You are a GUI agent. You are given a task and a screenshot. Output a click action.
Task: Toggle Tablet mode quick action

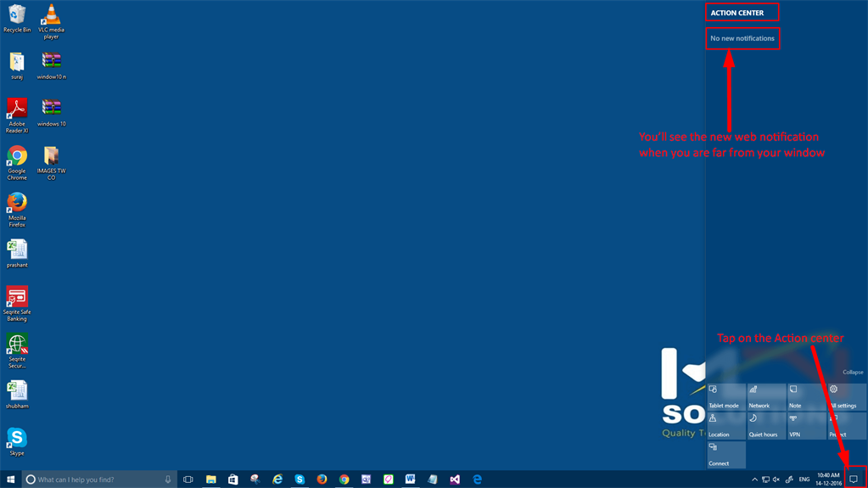click(726, 396)
